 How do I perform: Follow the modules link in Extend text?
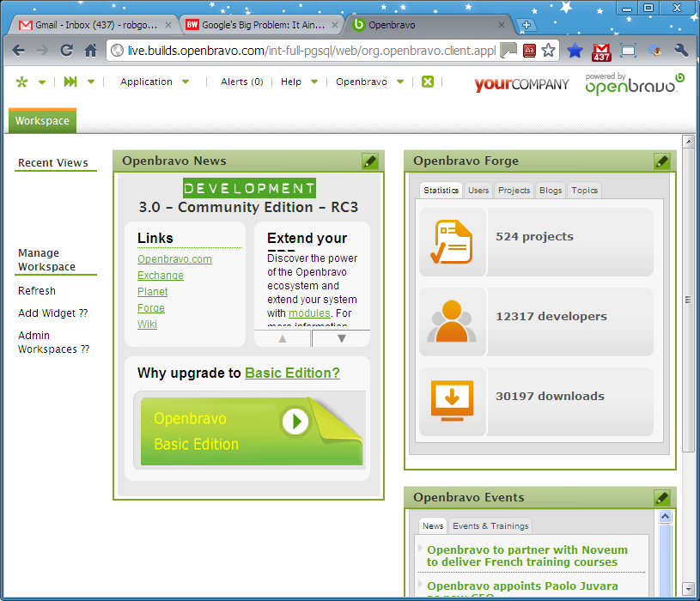pos(309,313)
